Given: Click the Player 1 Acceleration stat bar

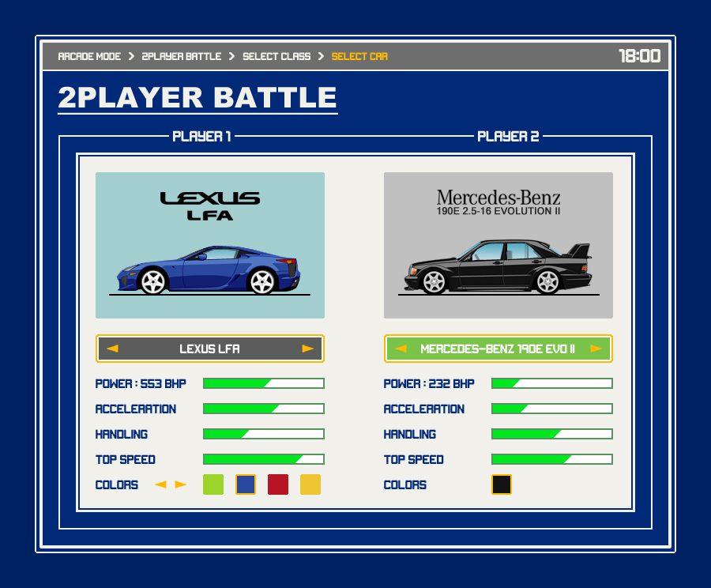Looking at the screenshot, I should pyautogui.click(x=263, y=409).
